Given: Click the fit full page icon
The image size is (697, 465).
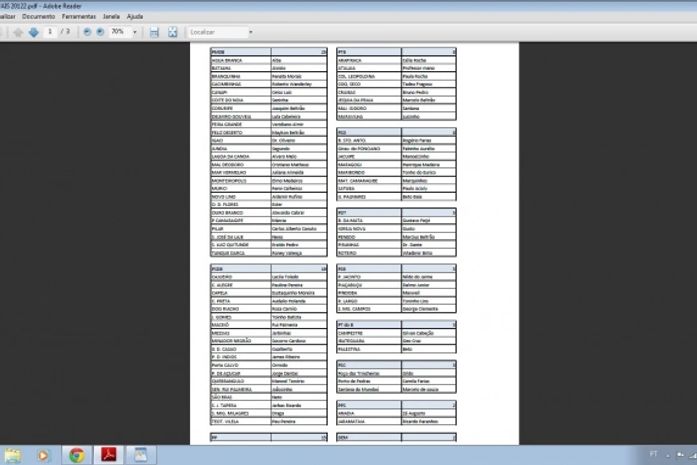Looking at the screenshot, I should tap(172, 32).
